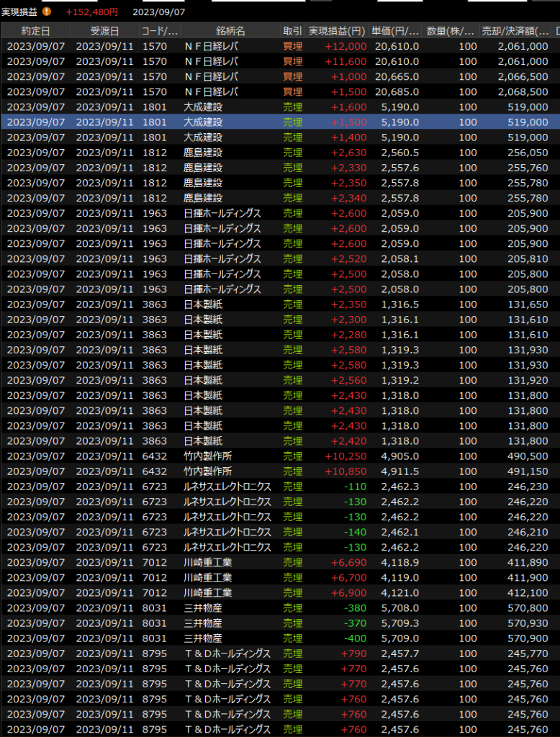This screenshot has height=737, width=560.
Task: Click the total profit +152,480円 value
Action: pyautogui.click(x=92, y=12)
